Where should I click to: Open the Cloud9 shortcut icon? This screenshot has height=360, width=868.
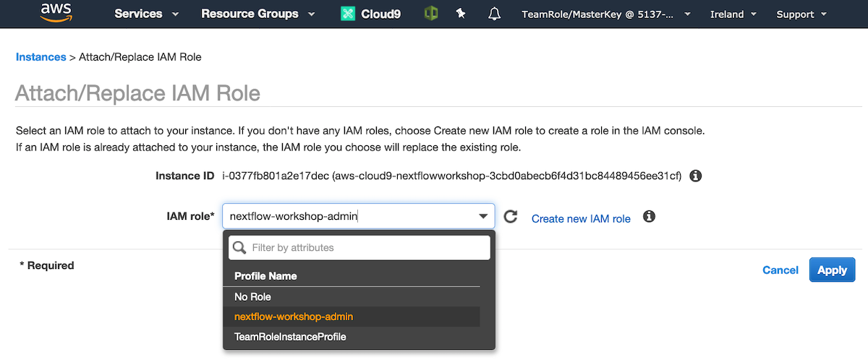click(348, 14)
